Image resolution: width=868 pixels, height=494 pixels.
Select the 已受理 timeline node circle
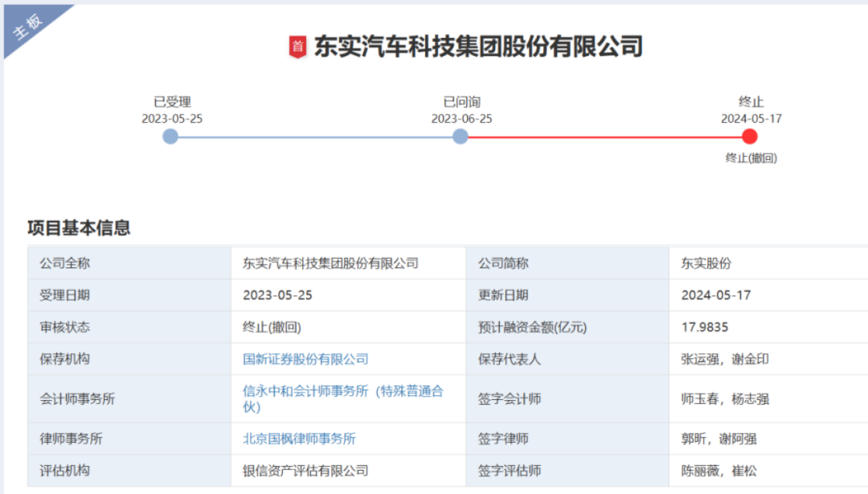tap(170, 137)
